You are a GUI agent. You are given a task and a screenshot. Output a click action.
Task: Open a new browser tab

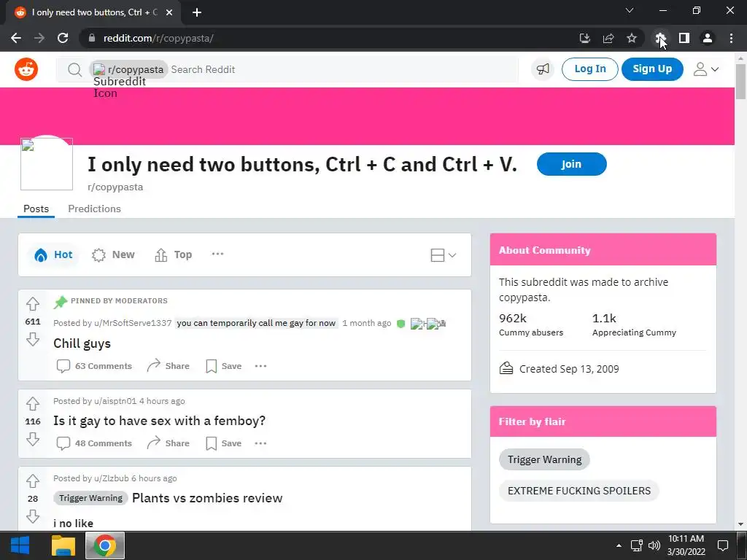pos(197,12)
